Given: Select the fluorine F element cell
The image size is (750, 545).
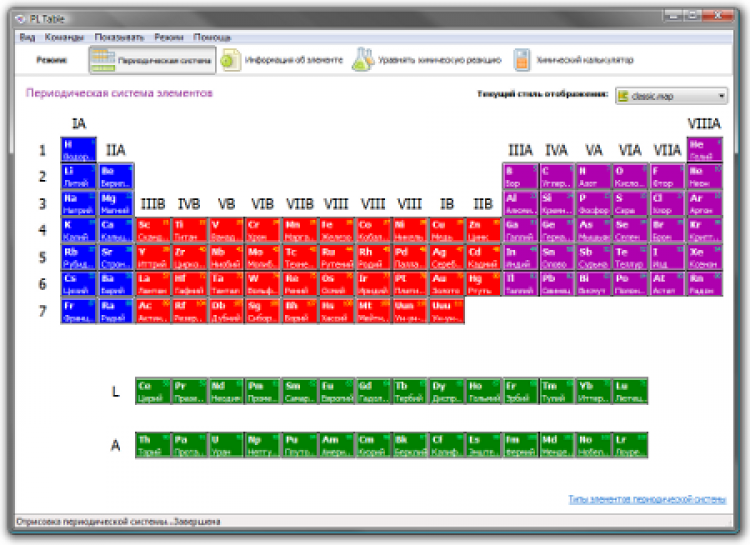Looking at the screenshot, I should [x=668, y=177].
